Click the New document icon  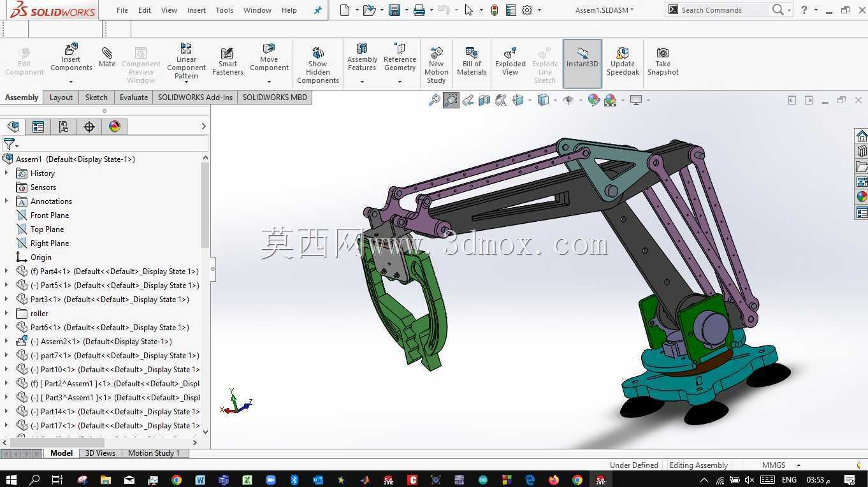pos(345,10)
